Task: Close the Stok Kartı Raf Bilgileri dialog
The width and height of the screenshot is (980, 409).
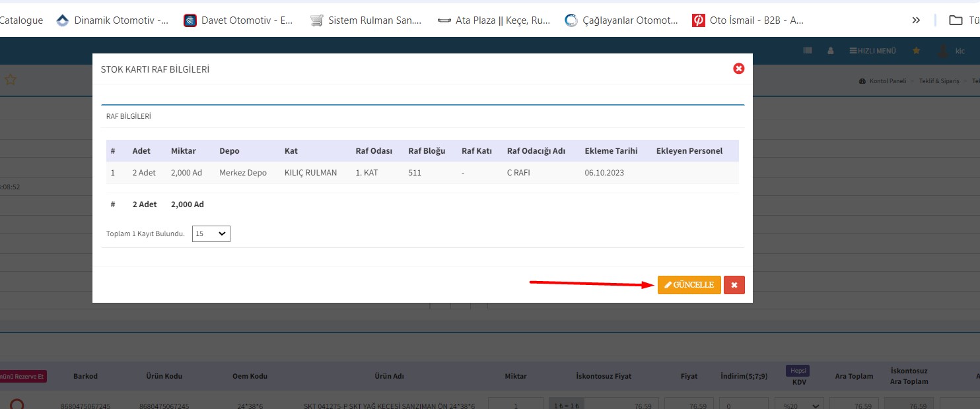Action: (738, 69)
